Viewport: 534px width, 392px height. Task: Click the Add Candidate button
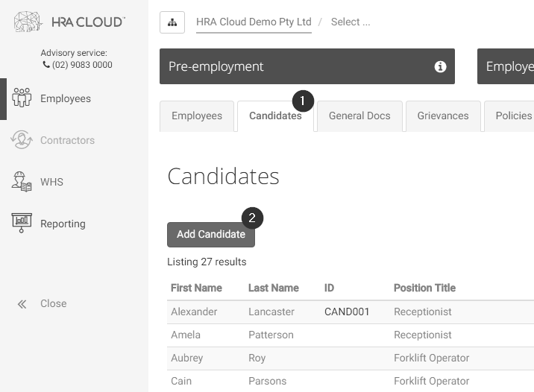point(211,235)
